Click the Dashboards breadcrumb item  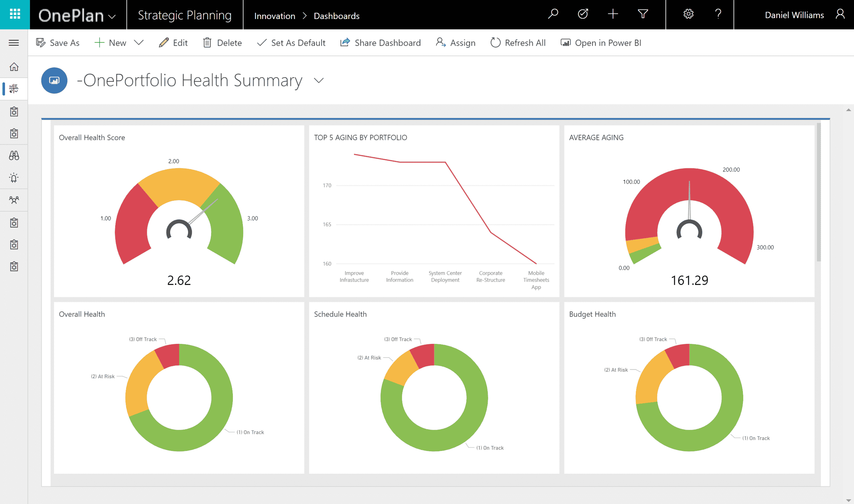336,16
